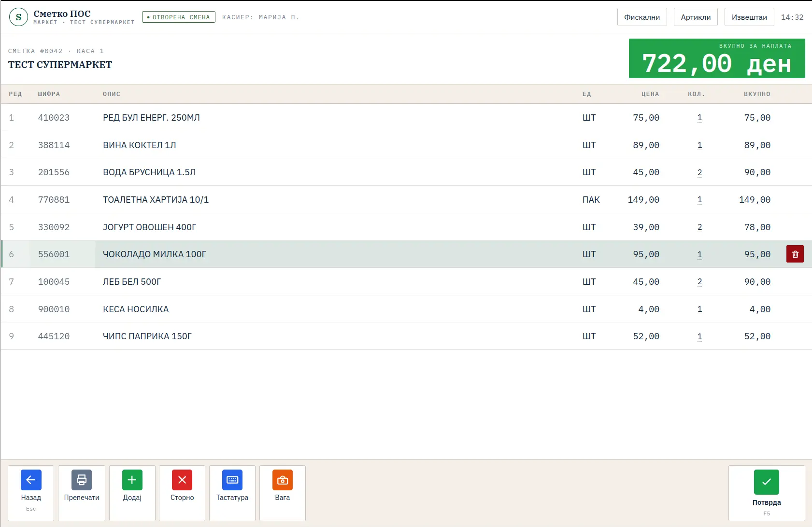Click the 14:32 clock
812x527 pixels.
point(792,17)
